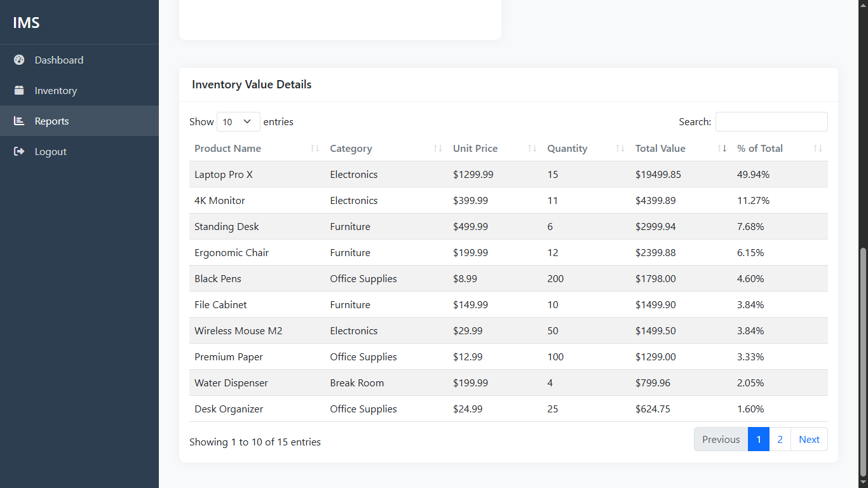The height and width of the screenshot is (488, 868).
Task: Go to page 2 of the table
Action: [x=780, y=440]
